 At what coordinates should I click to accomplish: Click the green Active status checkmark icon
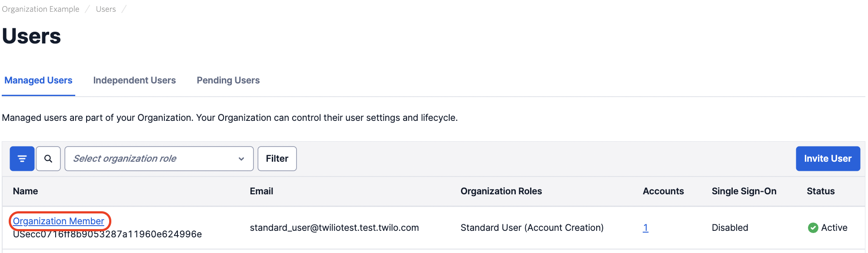(813, 228)
